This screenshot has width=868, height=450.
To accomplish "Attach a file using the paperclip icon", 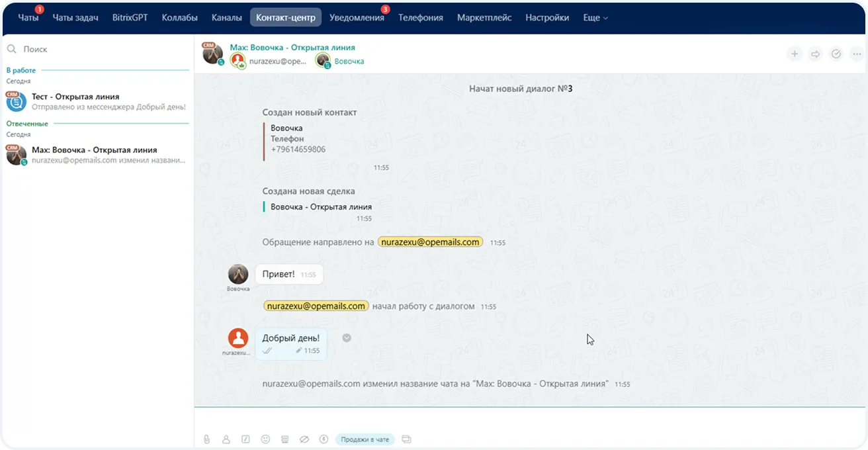I will 206,439.
